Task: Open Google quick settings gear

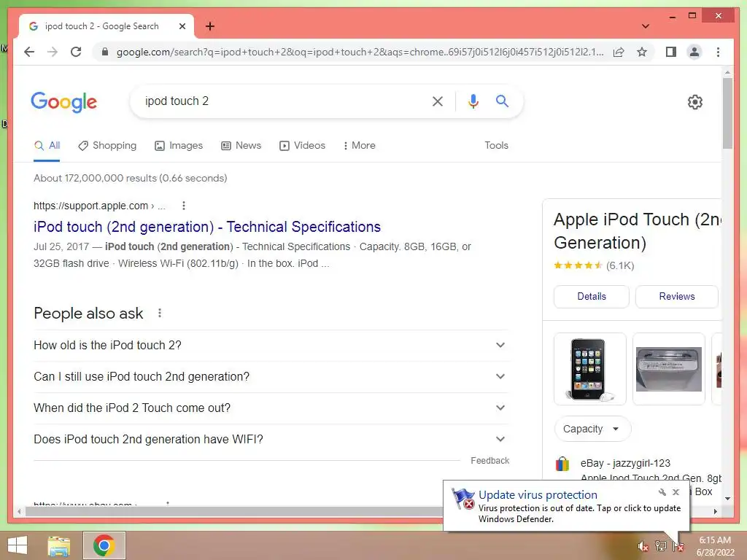Action: 695,102
